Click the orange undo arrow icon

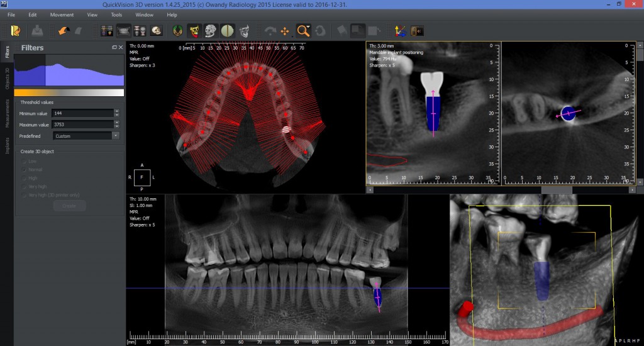63,30
